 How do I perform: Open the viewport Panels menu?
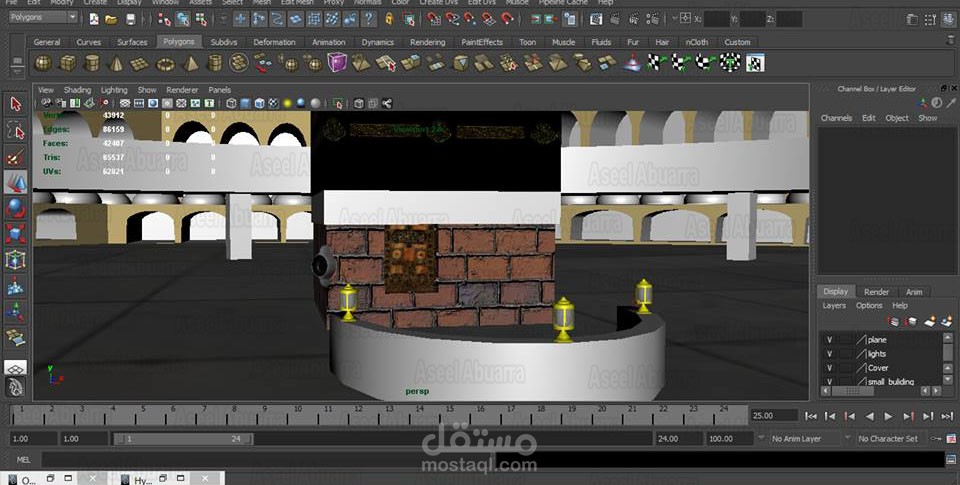219,90
